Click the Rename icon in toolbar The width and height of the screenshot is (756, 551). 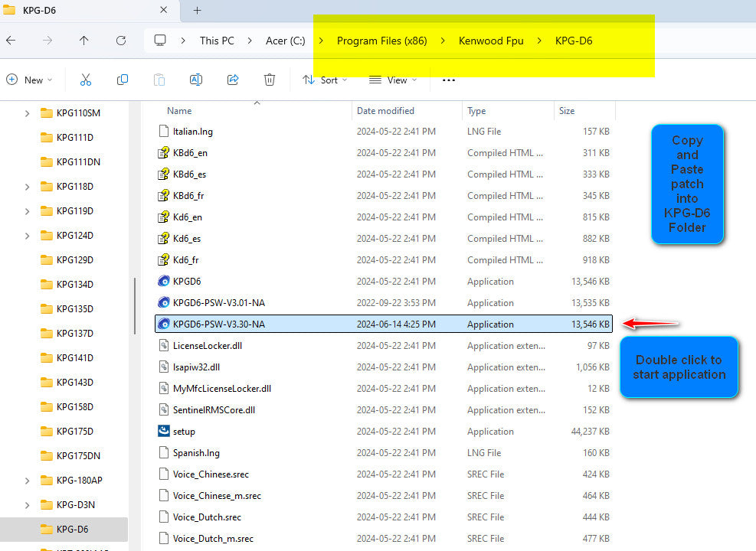[x=196, y=80]
